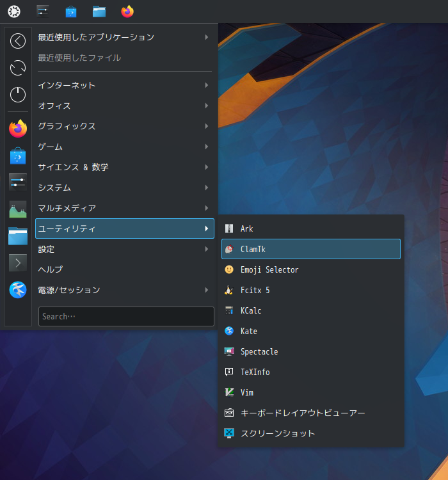Click the Vim label in the submenu
448x480 pixels.
247,392
